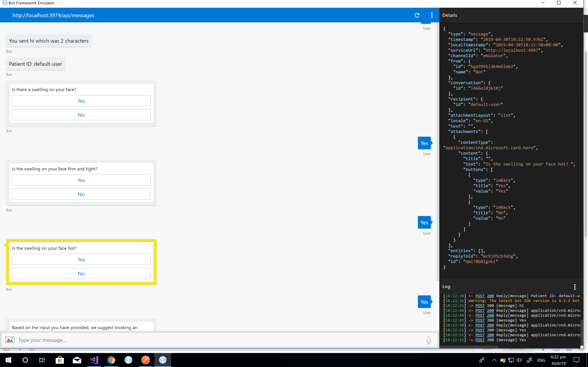
Task: Switch to the Bot Framework Emulator taskbar icon
Action: point(163,360)
